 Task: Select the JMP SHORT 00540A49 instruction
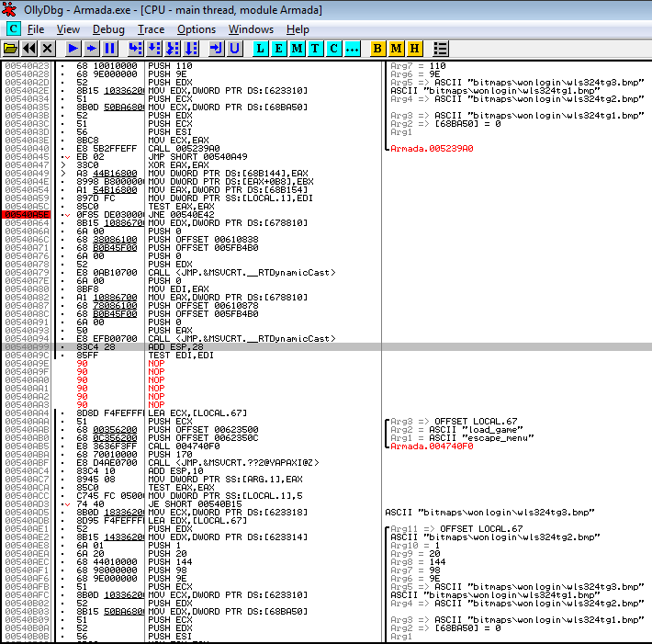pyautogui.click(x=197, y=157)
